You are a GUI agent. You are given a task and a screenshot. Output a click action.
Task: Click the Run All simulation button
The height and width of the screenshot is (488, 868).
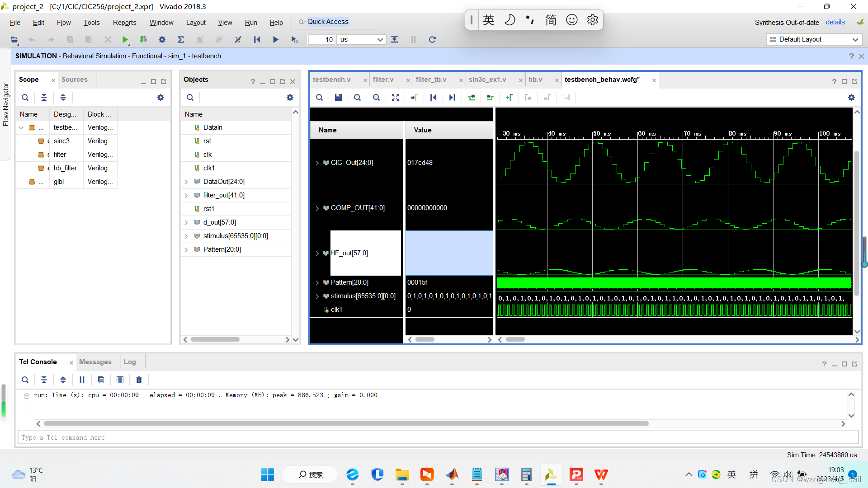click(x=275, y=40)
